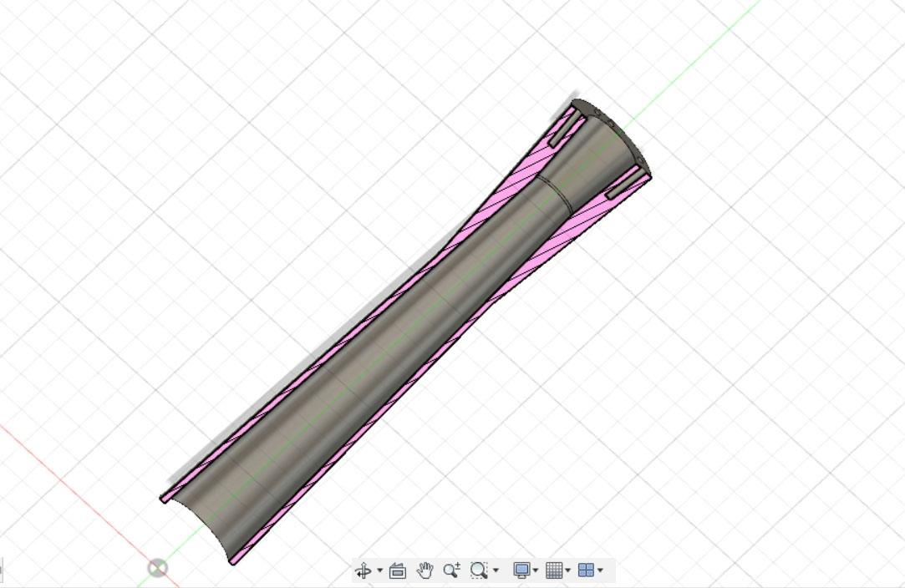
Task: Activate the Look At tool
Action: [x=398, y=570]
